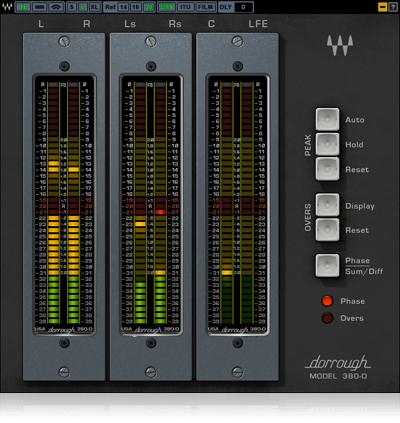Click the Overs Reset button

pos(327,230)
